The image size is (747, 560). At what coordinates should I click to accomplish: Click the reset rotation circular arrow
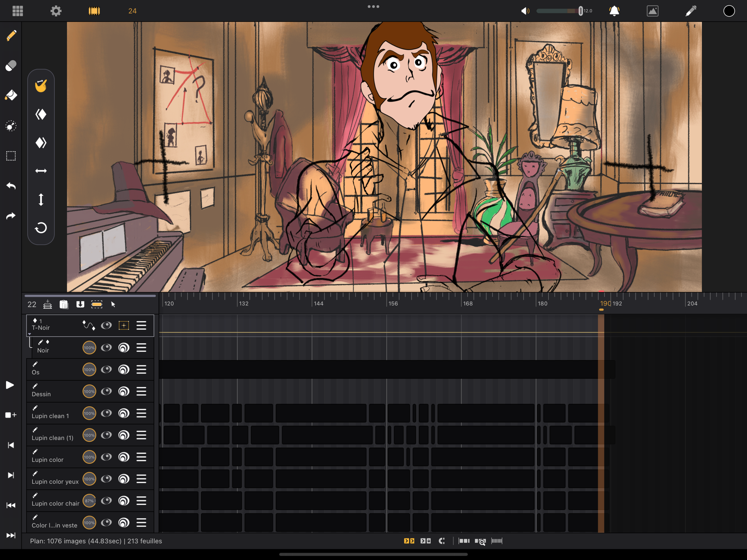[41, 228]
